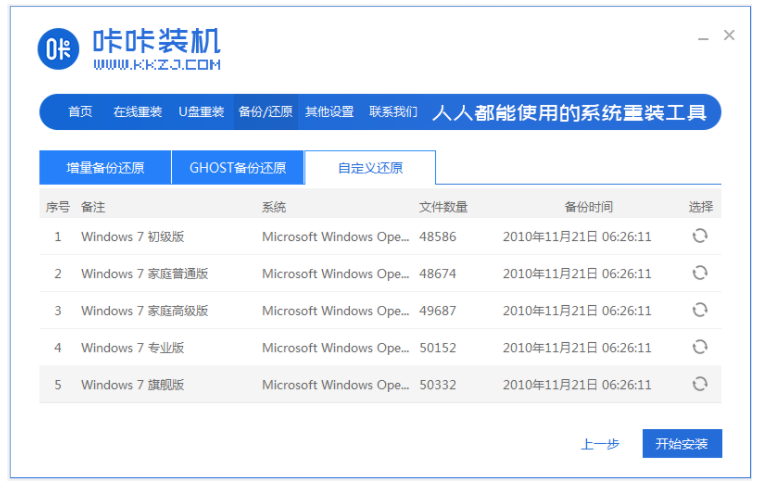Switch to the GHOST备份还原 tab
The image size is (763, 489).
238,168
